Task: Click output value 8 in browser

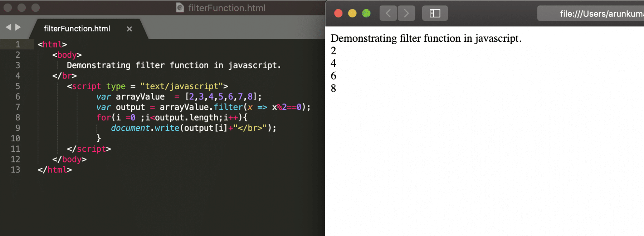Action: point(333,89)
